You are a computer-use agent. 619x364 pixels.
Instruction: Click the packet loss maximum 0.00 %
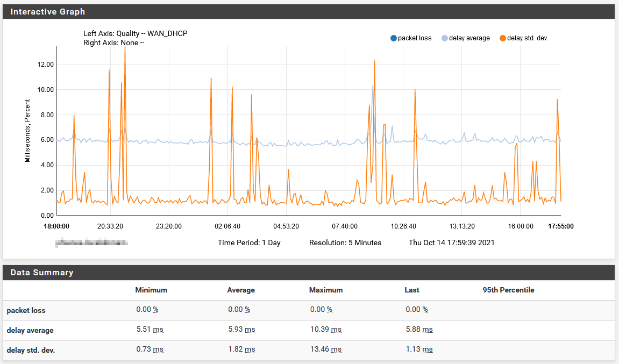[321, 310]
